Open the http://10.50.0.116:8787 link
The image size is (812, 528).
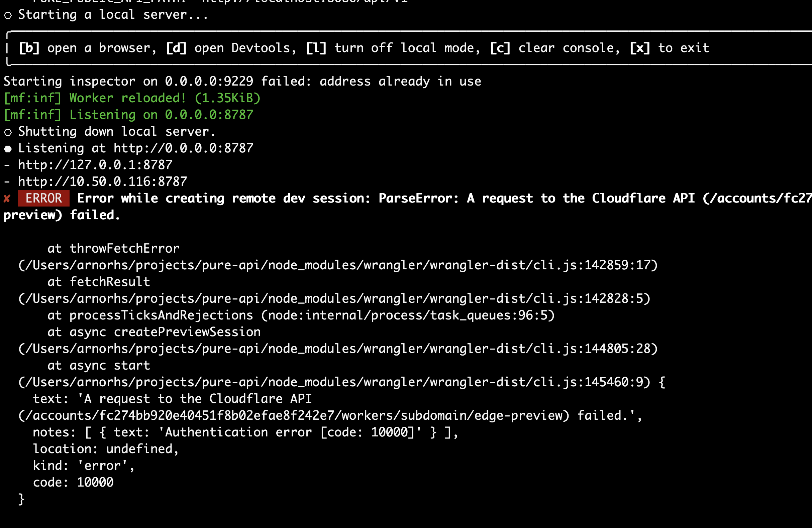coord(102,182)
